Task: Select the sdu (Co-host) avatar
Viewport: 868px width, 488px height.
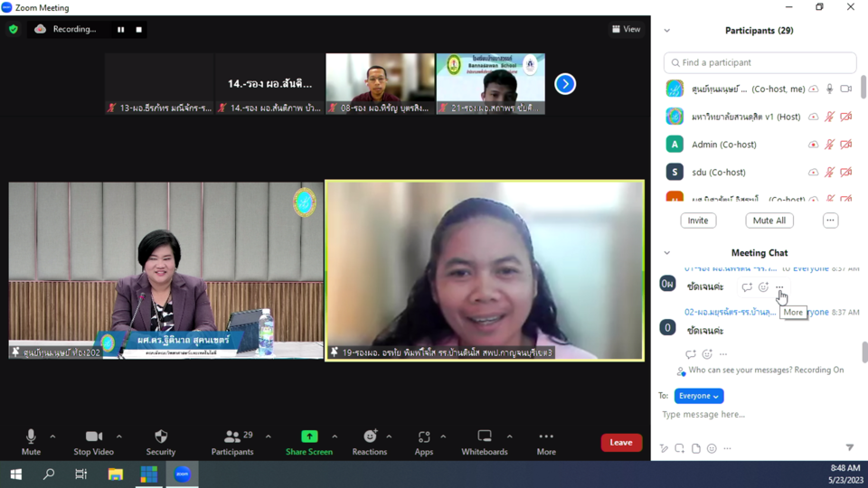Action: click(675, 172)
